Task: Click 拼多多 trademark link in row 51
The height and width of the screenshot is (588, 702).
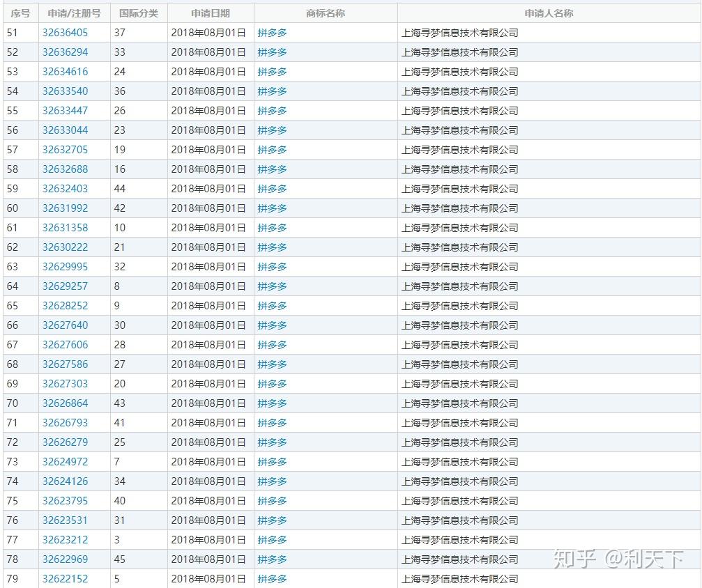Action: 271,32
